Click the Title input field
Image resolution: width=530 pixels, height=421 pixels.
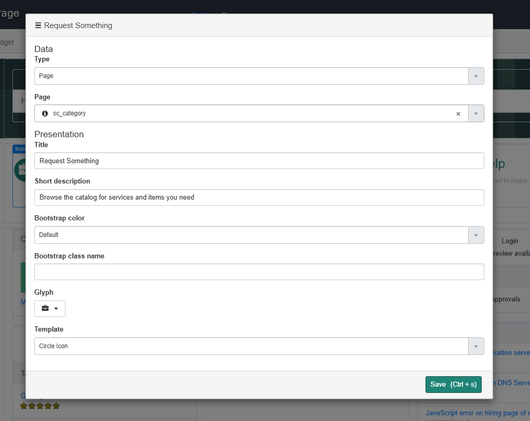[x=259, y=161]
